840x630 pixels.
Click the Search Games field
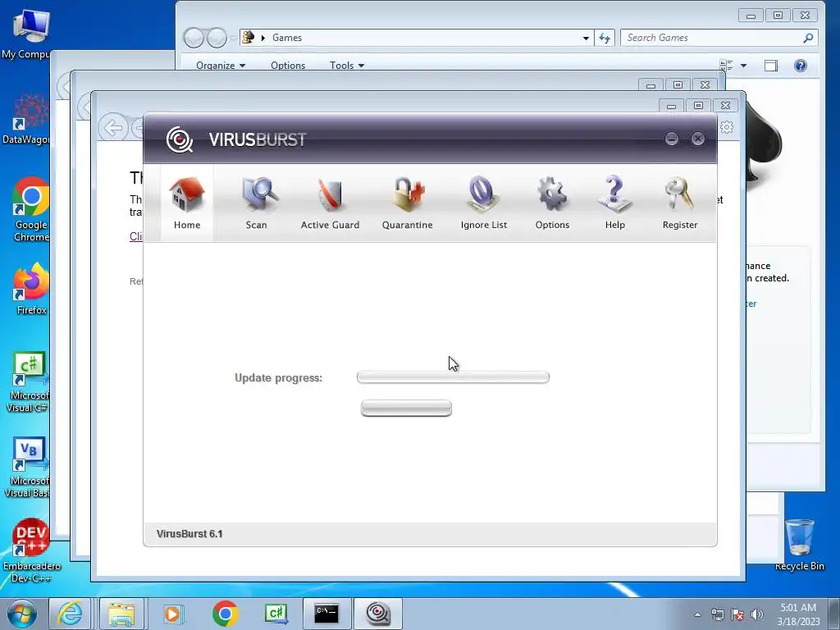(719, 38)
